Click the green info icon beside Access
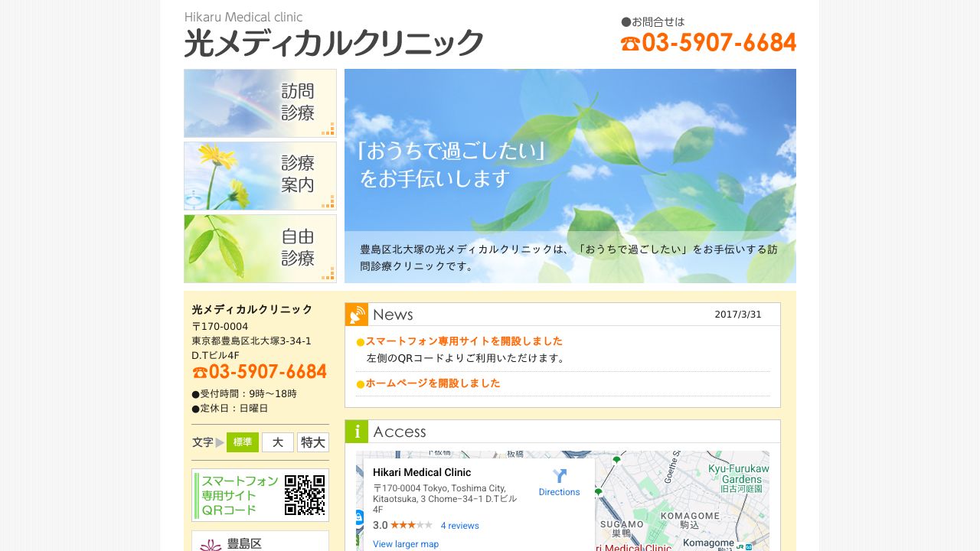980x551 pixels. 357,432
